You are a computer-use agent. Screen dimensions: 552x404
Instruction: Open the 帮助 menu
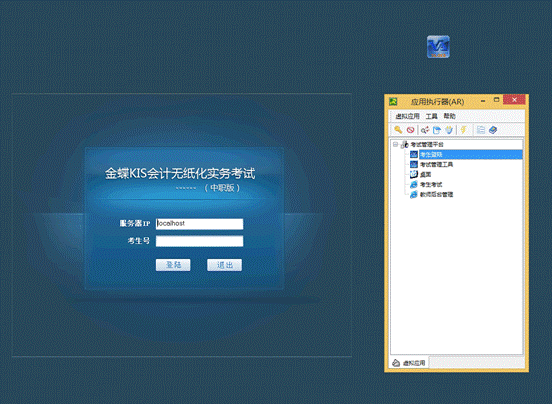[449, 116]
